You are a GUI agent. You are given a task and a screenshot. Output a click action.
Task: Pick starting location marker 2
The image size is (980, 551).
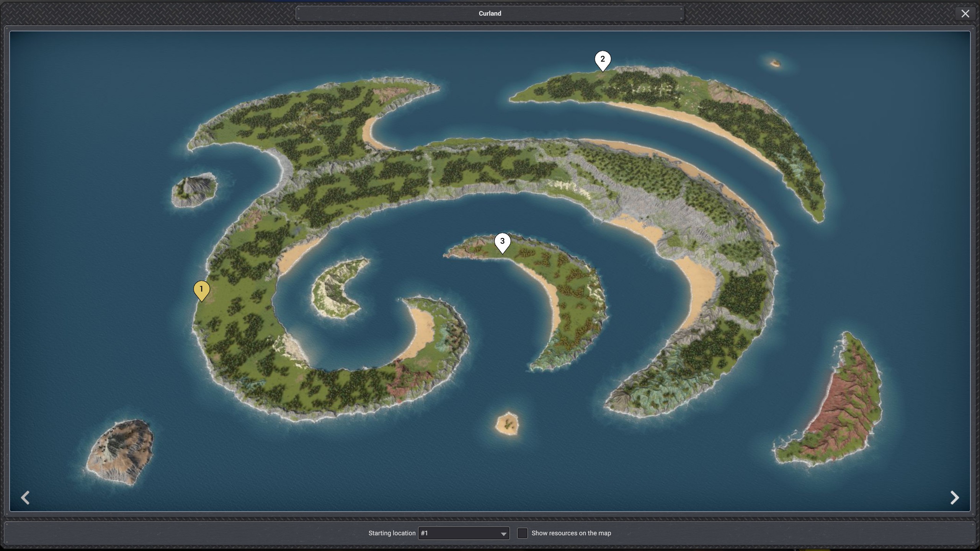(x=603, y=60)
